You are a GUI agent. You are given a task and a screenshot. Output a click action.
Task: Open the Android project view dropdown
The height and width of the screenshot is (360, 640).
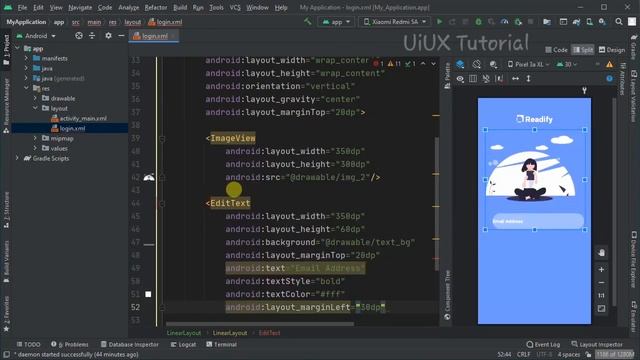(36, 36)
